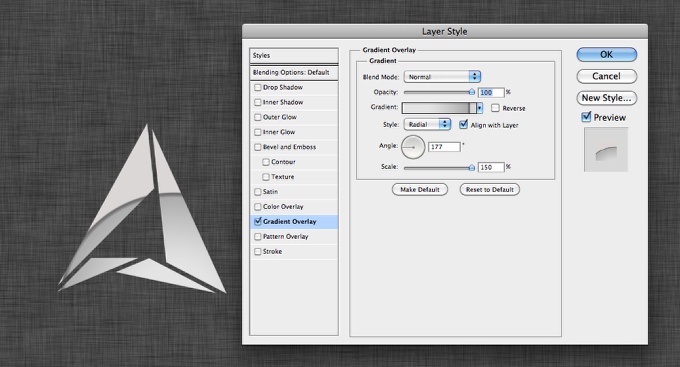Click the triangular logo on canvas
The height and width of the screenshot is (367, 680).
point(142,209)
